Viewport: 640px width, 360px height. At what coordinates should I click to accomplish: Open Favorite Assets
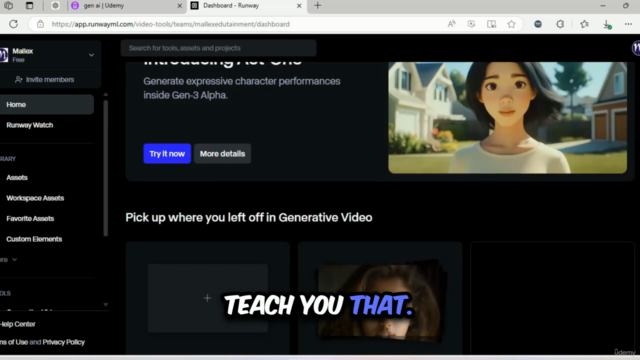click(30, 218)
